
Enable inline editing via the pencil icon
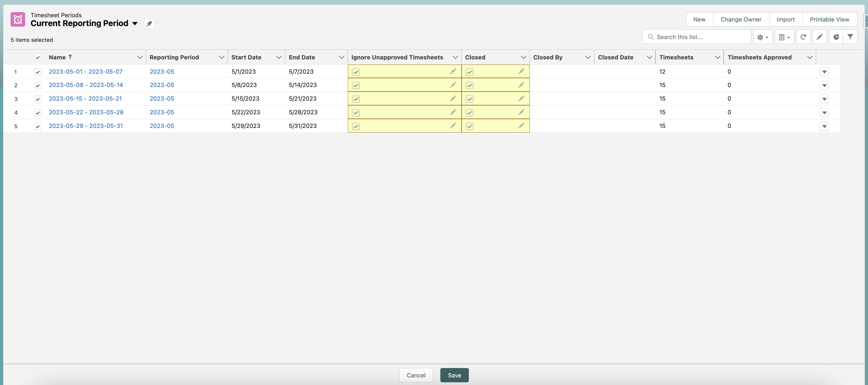tap(820, 37)
